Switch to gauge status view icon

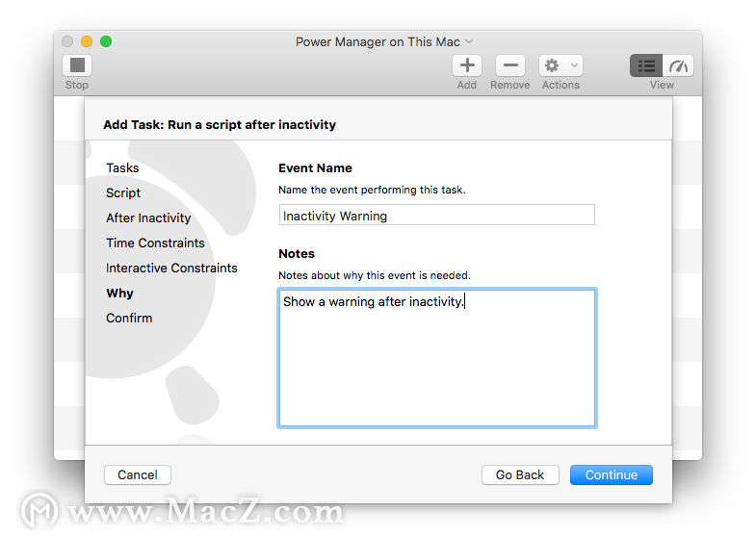click(x=678, y=65)
